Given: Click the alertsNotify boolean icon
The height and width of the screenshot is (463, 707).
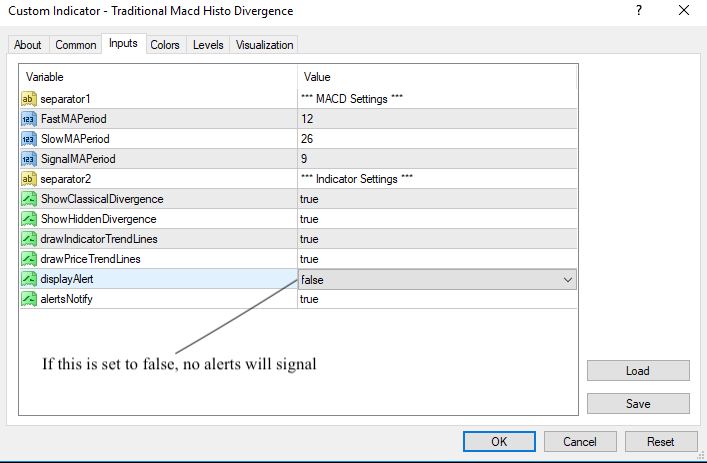Looking at the screenshot, I should click(29, 299).
